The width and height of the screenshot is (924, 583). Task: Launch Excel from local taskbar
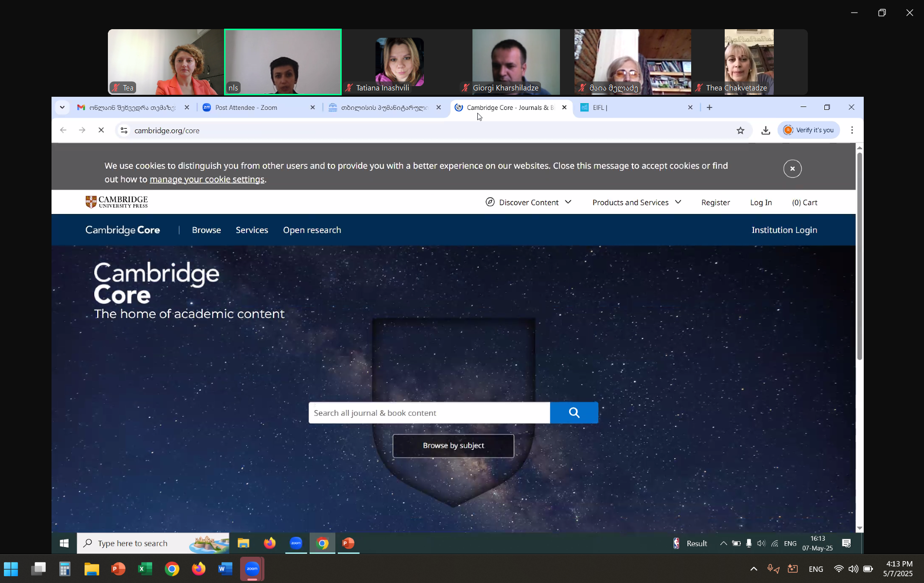145,569
